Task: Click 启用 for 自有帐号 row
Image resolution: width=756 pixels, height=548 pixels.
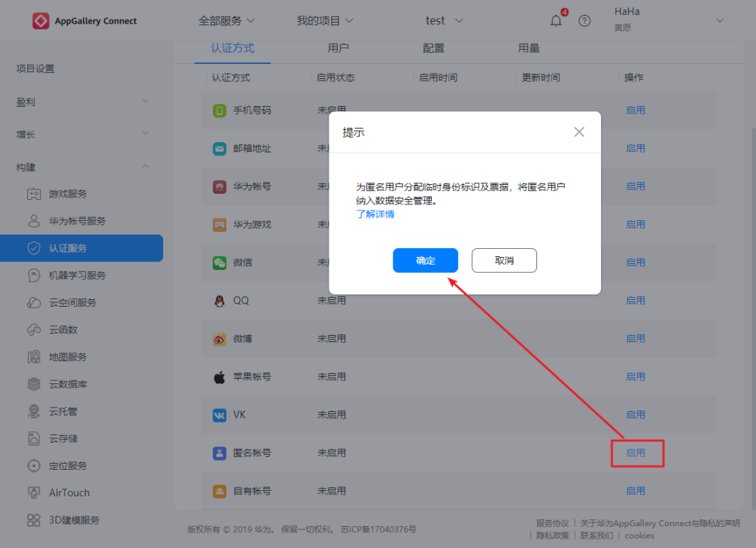Action: (x=635, y=491)
